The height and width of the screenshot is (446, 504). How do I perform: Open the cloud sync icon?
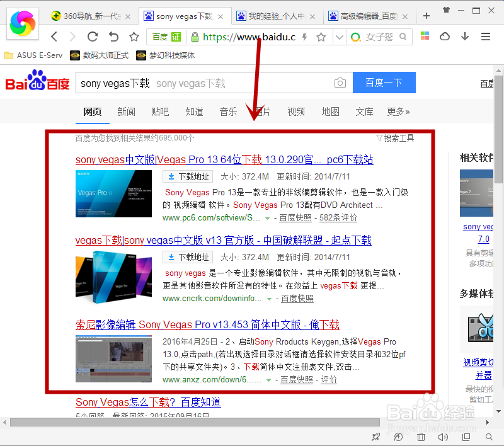[x=445, y=37]
